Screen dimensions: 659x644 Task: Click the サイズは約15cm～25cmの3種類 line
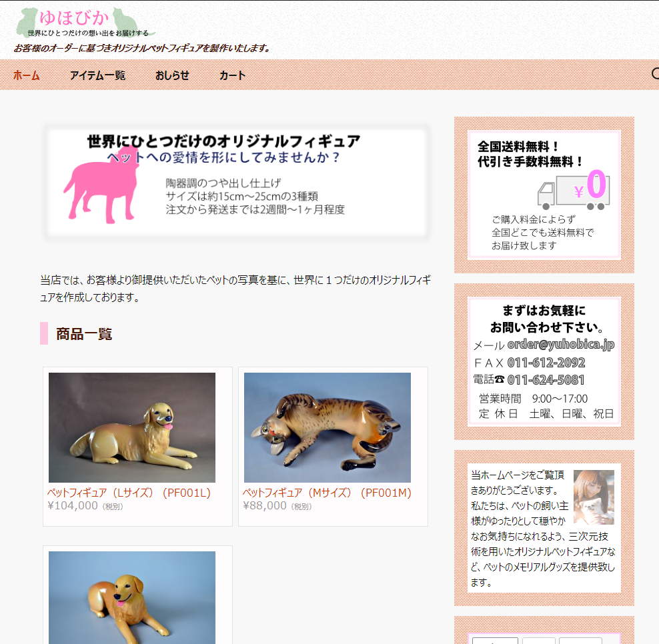coord(241,196)
